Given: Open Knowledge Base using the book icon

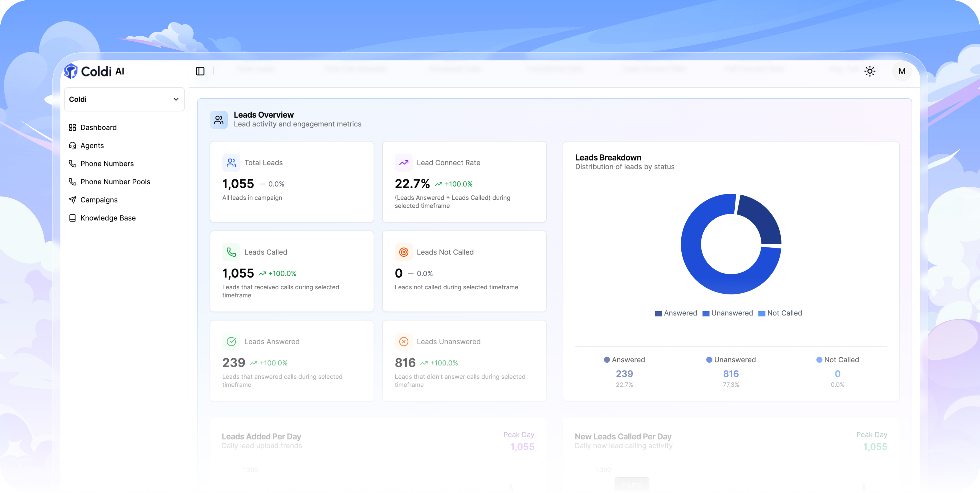Looking at the screenshot, I should 72,218.
